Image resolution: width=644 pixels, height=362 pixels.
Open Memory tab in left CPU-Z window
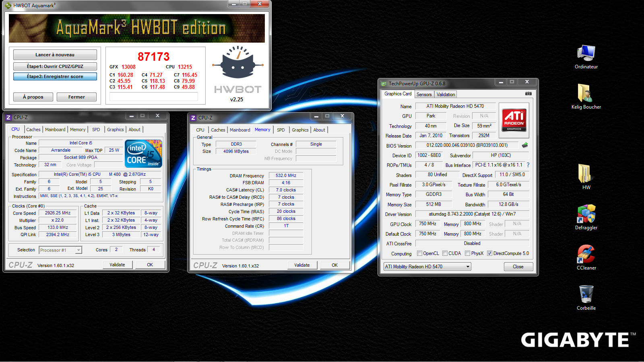(78, 130)
